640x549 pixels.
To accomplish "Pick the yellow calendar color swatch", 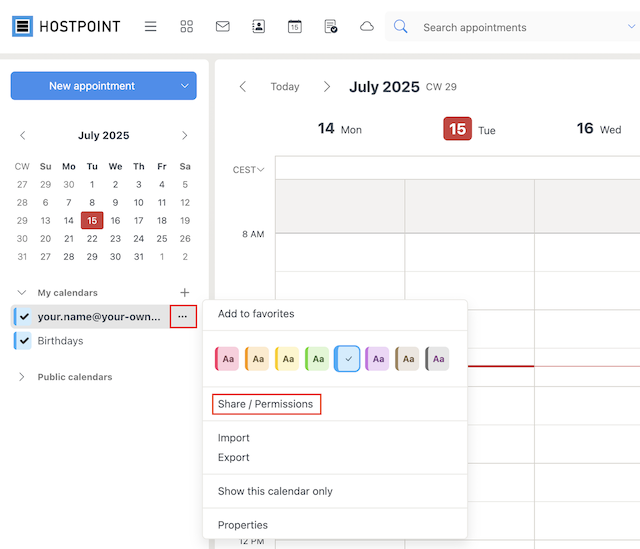I will coord(287,359).
